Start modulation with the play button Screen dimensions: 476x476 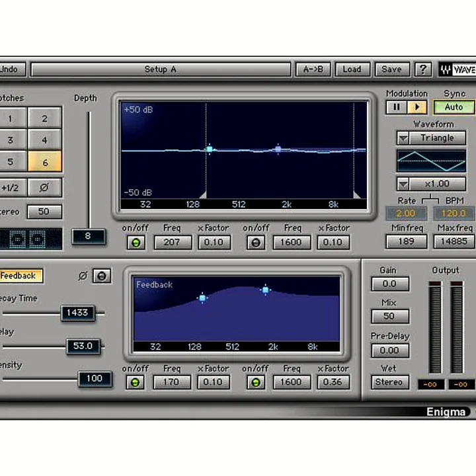click(x=417, y=107)
